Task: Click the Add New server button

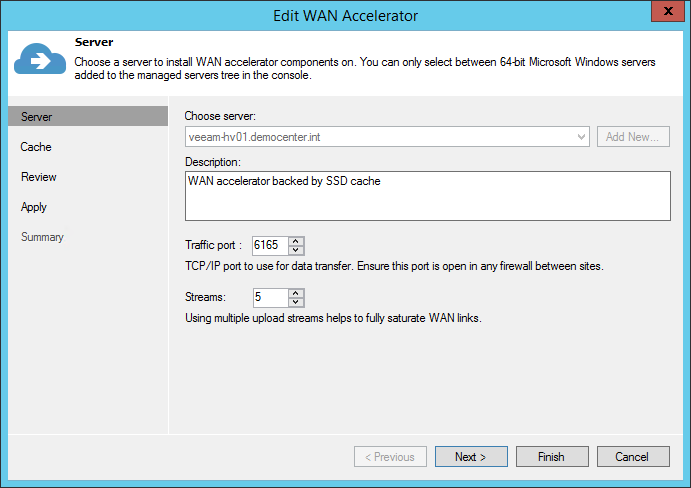Action: tap(633, 137)
